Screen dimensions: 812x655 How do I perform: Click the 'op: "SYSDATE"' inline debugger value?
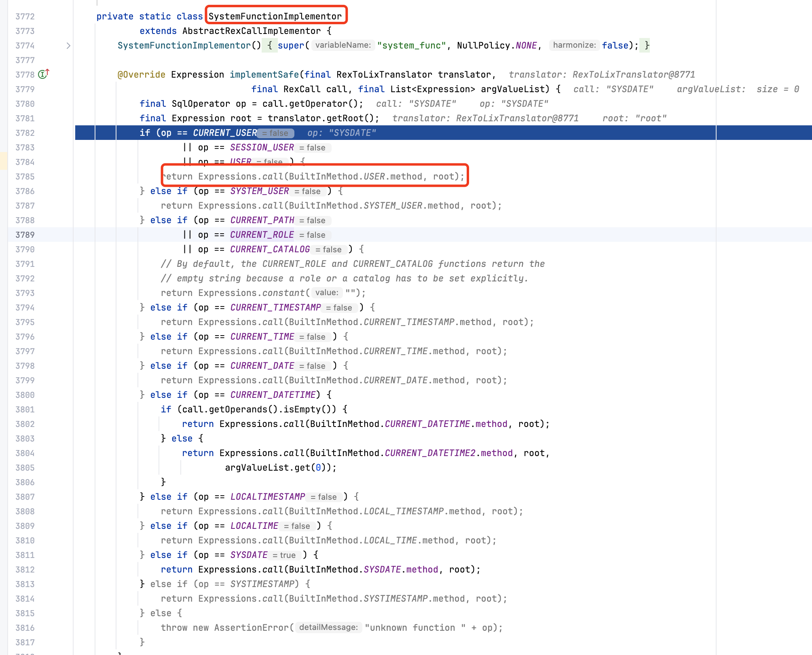click(x=342, y=133)
